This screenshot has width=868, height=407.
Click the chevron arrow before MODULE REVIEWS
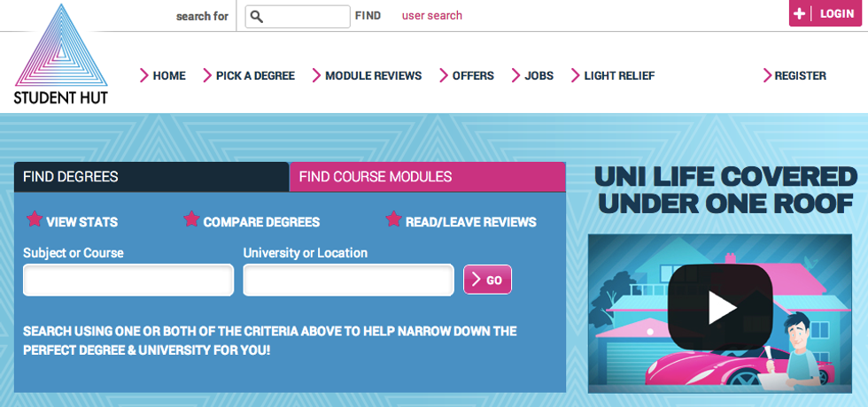coord(316,75)
